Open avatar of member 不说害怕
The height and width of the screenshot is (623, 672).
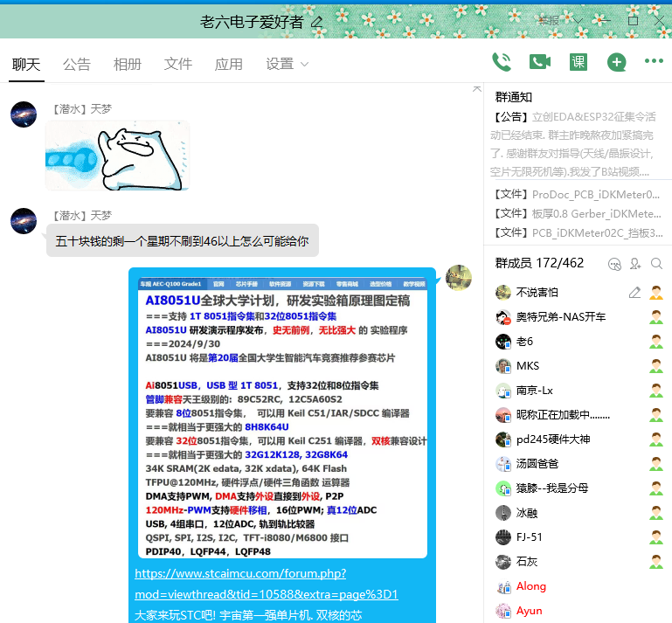(x=503, y=293)
